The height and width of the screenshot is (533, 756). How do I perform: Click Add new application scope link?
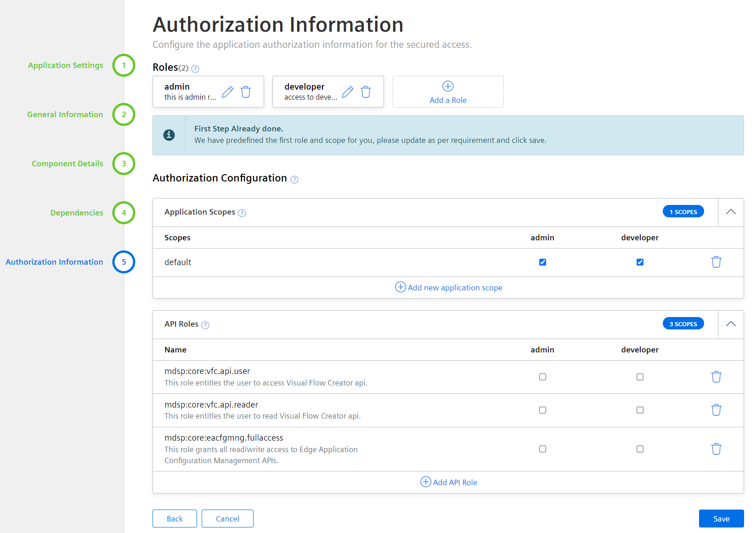(x=455, y=288)
